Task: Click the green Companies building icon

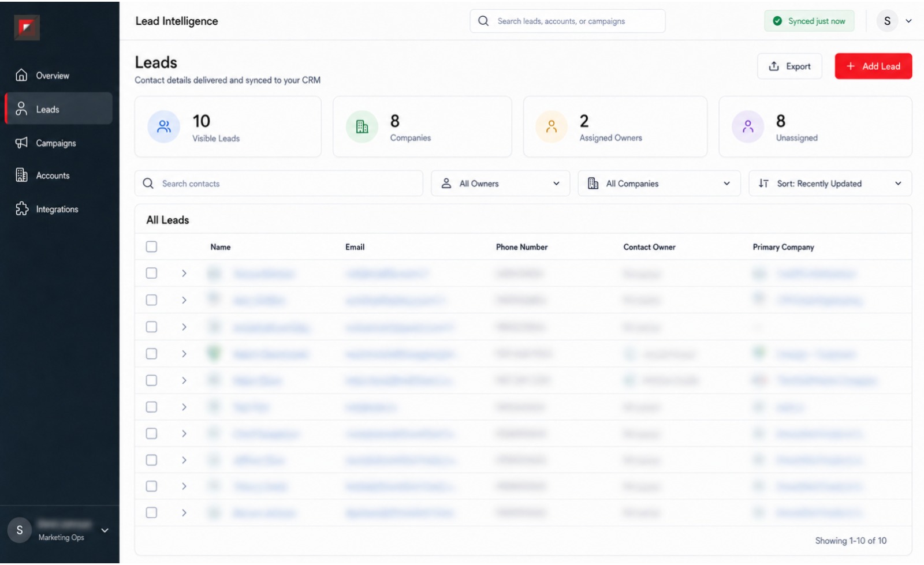Action: pos(362,127)
